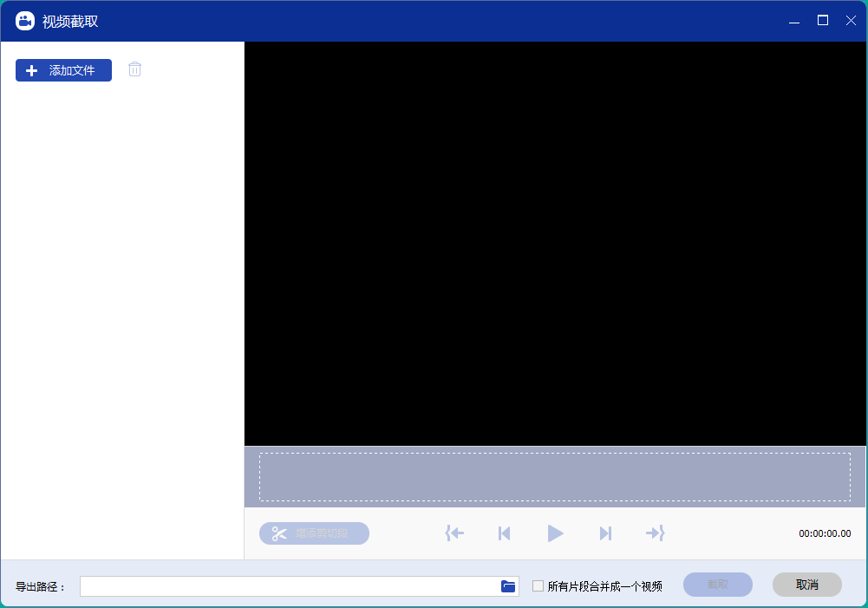Click the trash delete icon
The height and width of the screenshot is (608, 868).
tap(134, 69)
